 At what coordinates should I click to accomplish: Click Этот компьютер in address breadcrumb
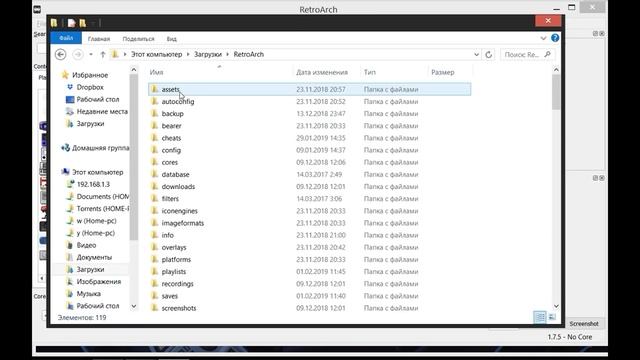coord(156,54)
